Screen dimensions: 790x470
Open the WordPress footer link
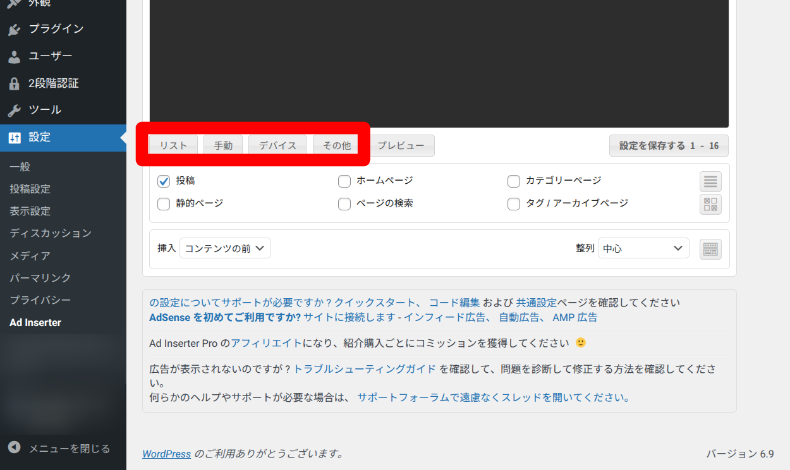click(166, 454)
